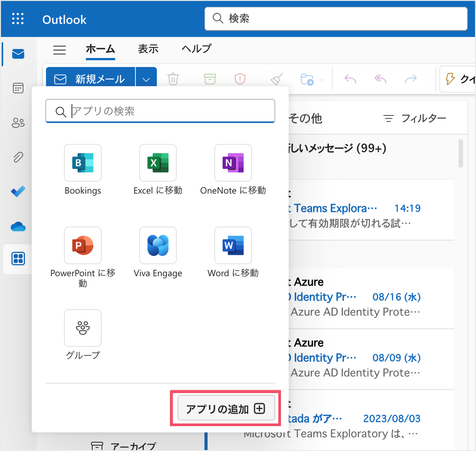Launch the OneNote app icon

[233, 163]
